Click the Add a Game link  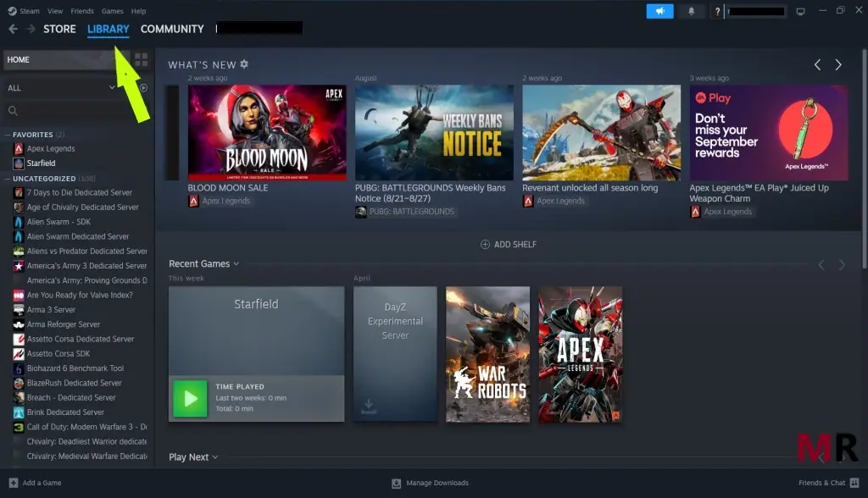tap(42, 483)
